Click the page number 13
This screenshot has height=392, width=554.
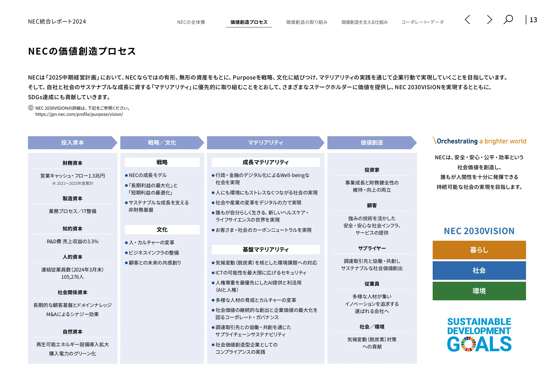pos(533,20)
